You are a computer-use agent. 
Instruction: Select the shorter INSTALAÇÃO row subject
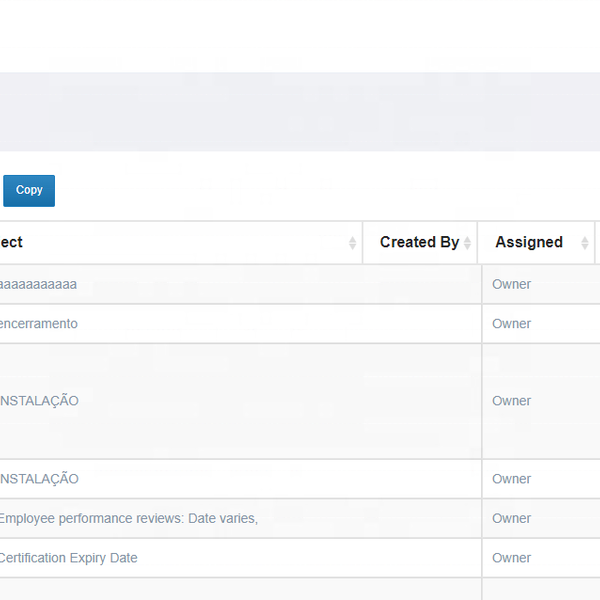[39, 479]
